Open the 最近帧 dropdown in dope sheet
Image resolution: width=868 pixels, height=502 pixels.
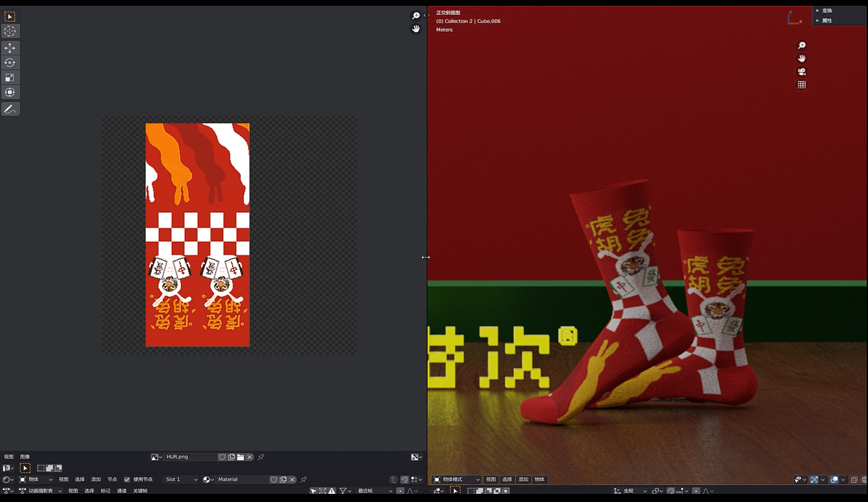tap(375, 491)
